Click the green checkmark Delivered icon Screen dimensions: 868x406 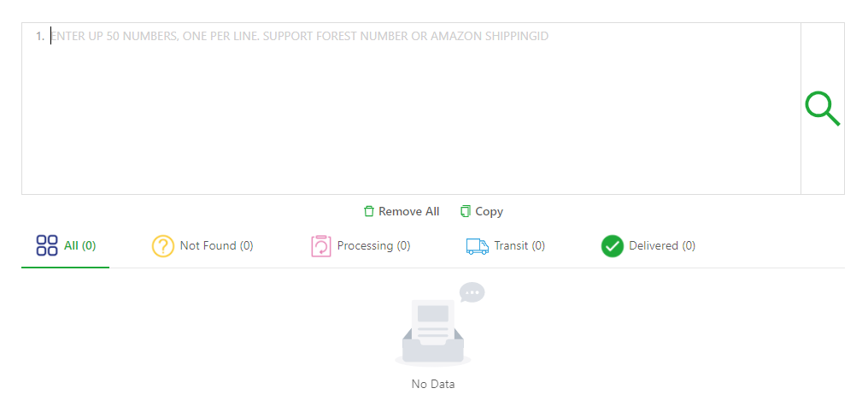pyautogui.click(x=613, y=246)
